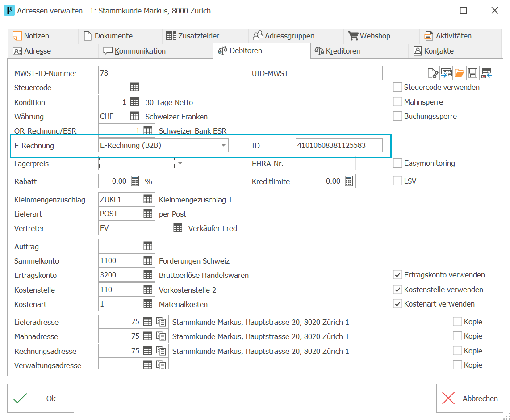Viewport: 510px width, 420px height.
Task: Open the Steuercode lookup table icon
Action: [x=134, y=87]
